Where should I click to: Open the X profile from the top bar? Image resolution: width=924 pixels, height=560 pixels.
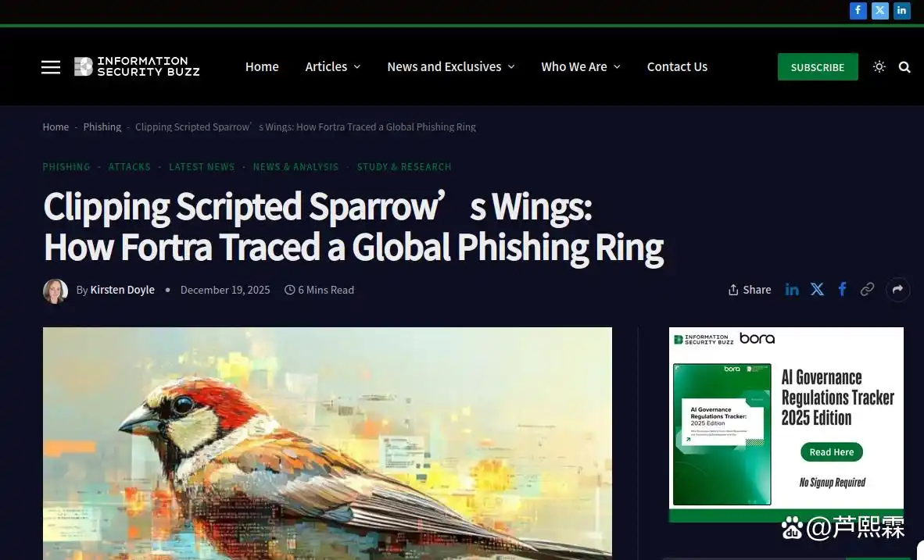(x=879, y=11)
